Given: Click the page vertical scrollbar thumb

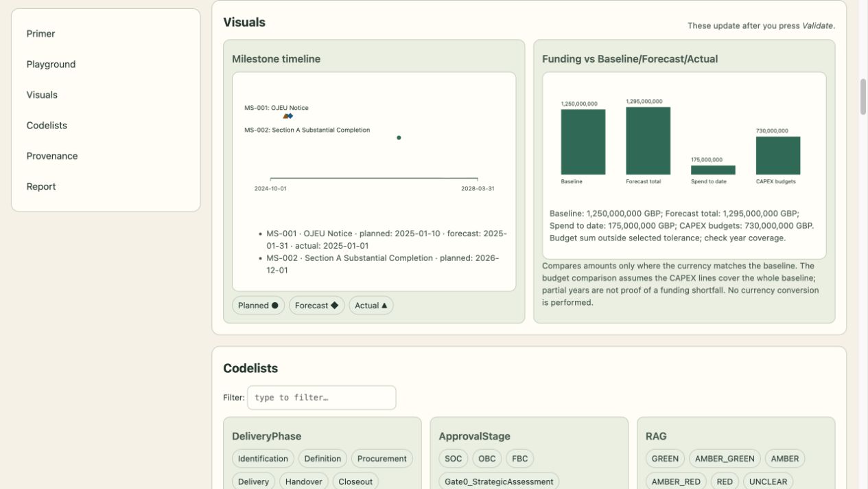Looking at the screenshot, I should click(x=863, y=96).
